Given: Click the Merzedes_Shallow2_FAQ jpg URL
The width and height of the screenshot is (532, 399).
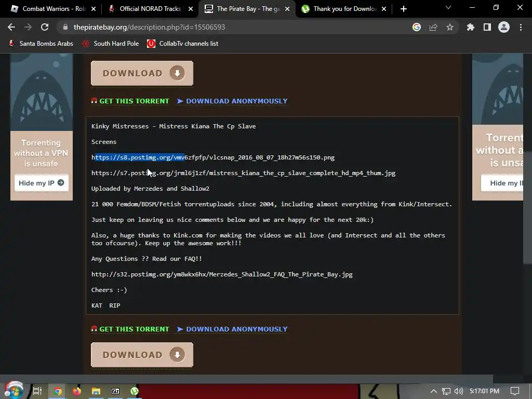Looking at the screenshot, I should pyautogui.click(x=222, y=274).
